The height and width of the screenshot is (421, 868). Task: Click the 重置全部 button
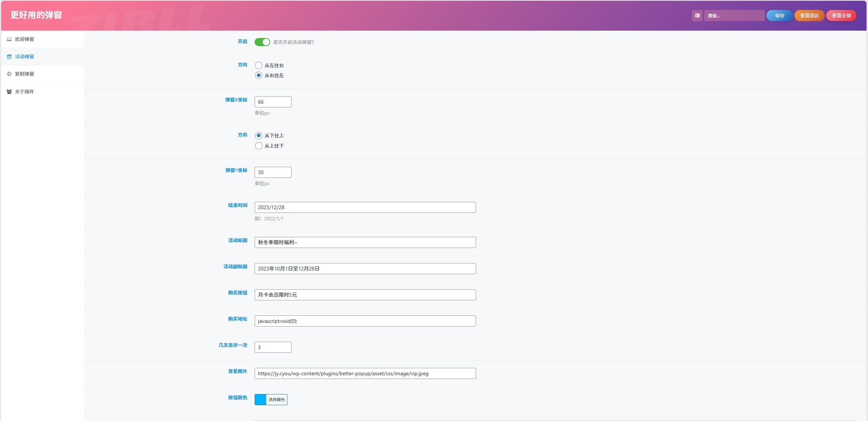coord(841,15)
